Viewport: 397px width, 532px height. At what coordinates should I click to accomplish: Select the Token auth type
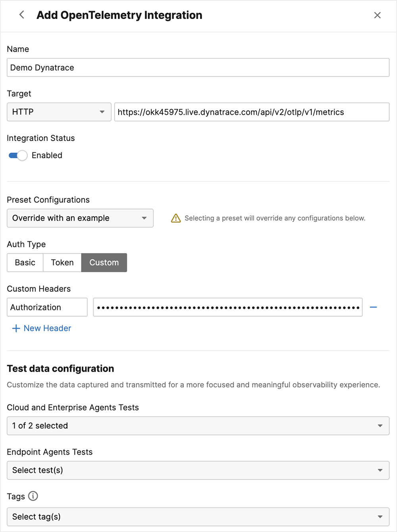coord(62,263)
